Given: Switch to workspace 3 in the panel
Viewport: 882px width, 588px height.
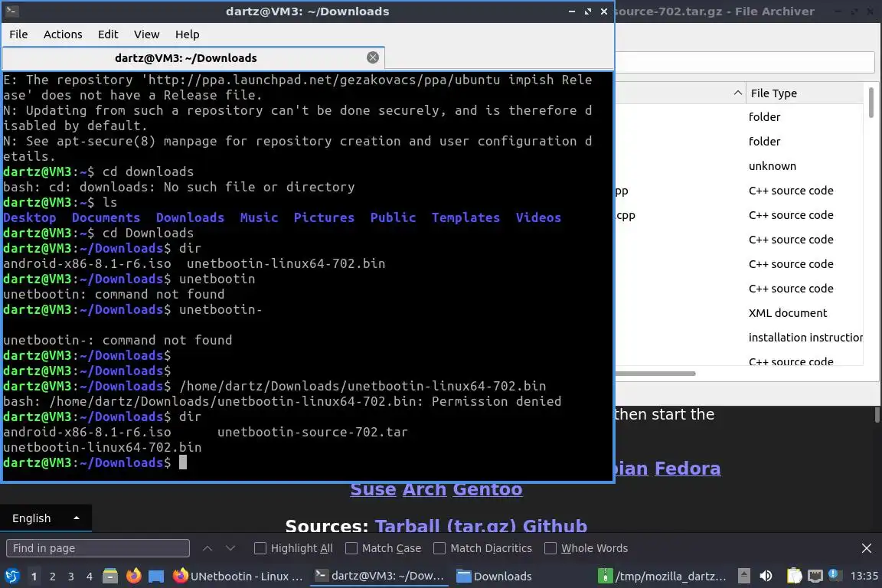Looking at the screenshot, I should point(71,577).
